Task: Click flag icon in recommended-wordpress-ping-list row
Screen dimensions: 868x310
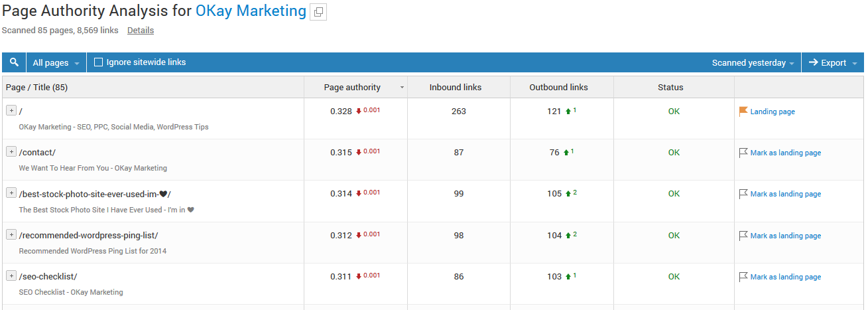Action: point(743,236)
